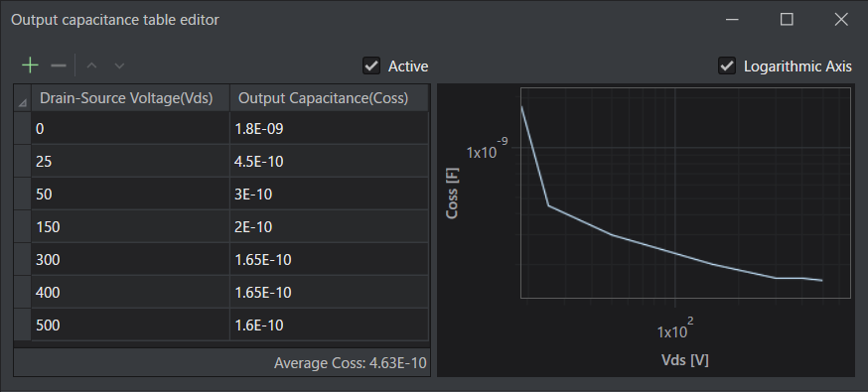
Task: Close the Output capacitance table editor window
Action: (x=841, y=19)
